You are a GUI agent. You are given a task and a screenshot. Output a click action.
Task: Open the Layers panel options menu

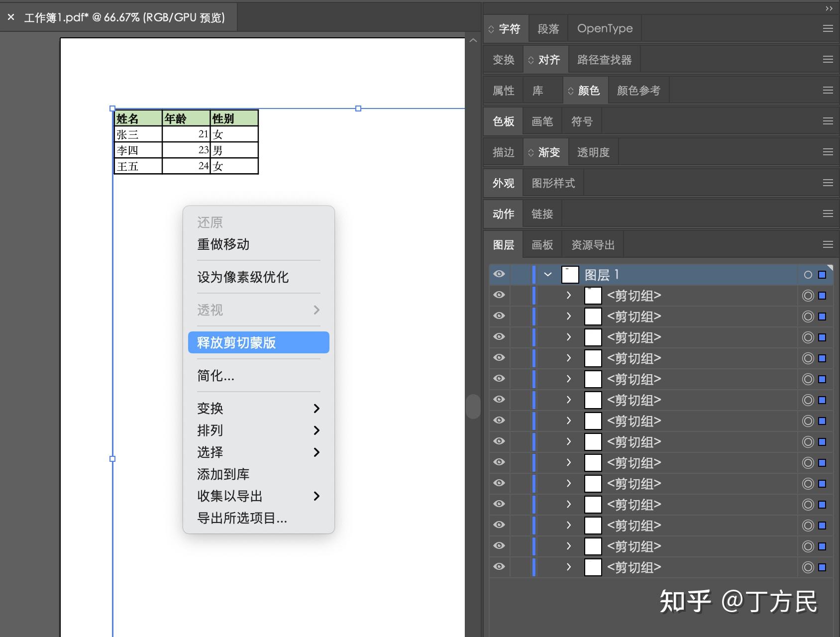tap(828, 244)
